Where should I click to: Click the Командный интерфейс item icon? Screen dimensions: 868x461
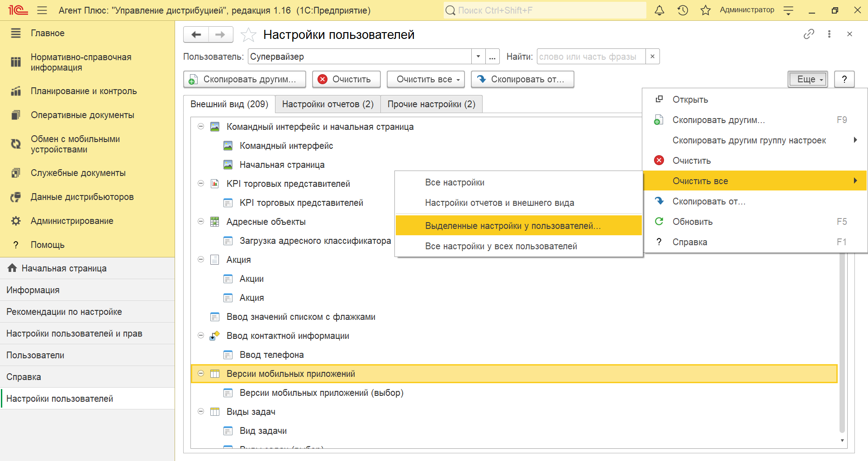click(228, 146)
